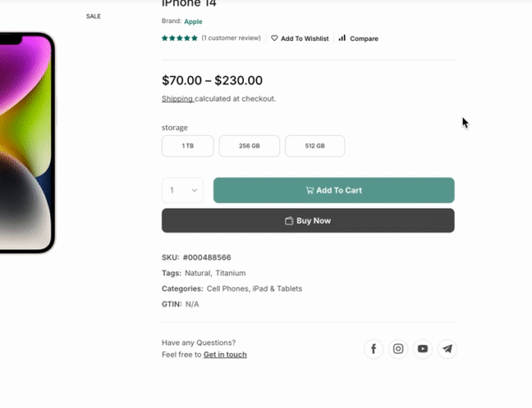This screenshot has width=532, height=408.
Task: Open the Telegram social icon
Action: [x=448, y=349]
